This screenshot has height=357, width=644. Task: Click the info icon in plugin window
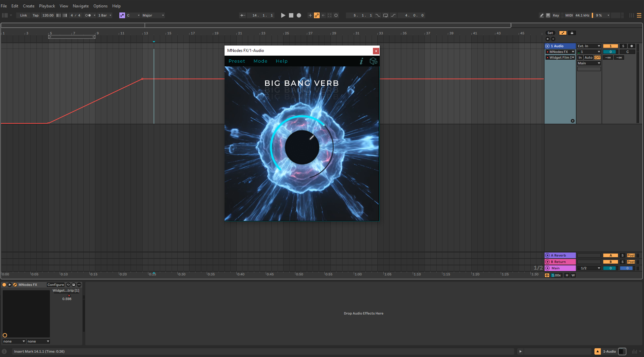[x=361, y=61]
